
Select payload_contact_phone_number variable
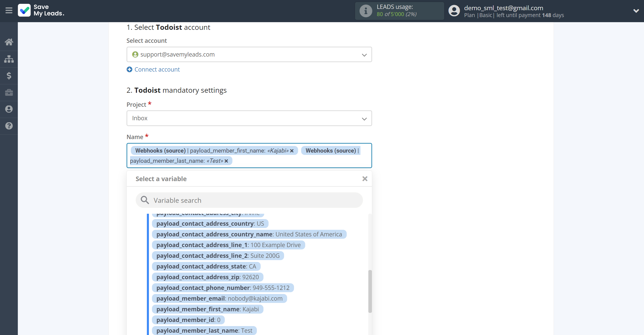tap(223, 288)
